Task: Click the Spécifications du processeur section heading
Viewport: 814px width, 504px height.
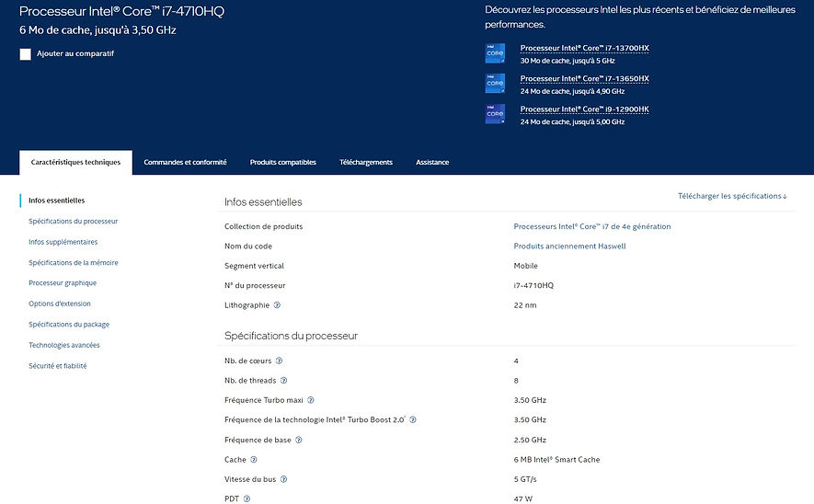Action: pyautogui.click(x=291, y=336)
